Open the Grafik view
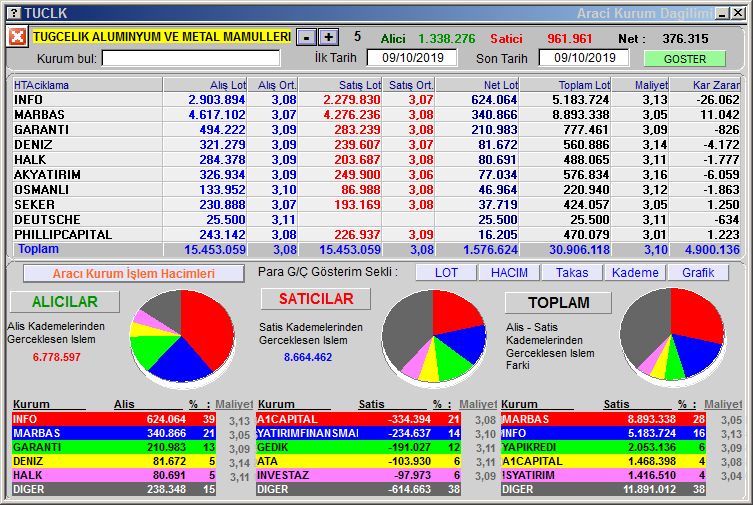Screen dimensions: 753x505 [x=698, y=273]
